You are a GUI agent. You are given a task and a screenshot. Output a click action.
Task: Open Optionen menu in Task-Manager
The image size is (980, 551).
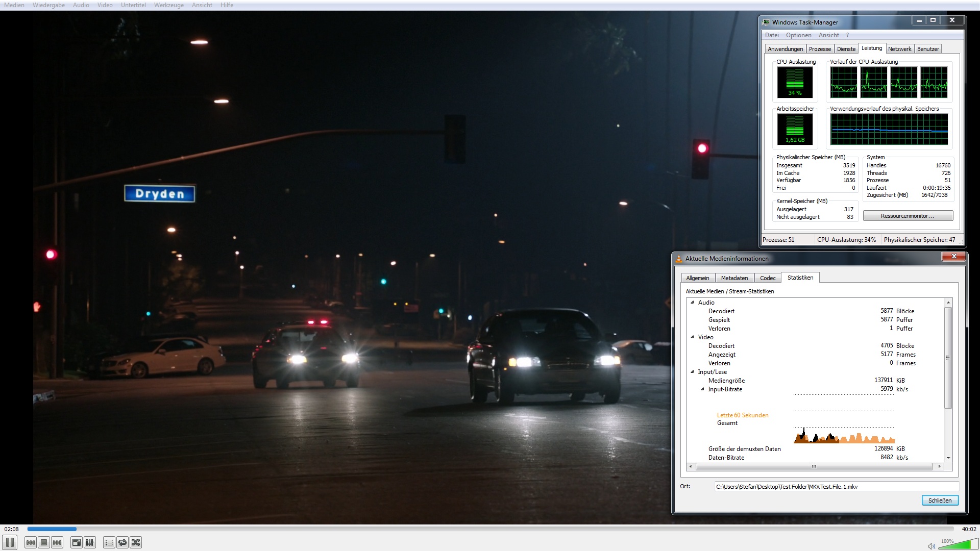(798, 35)
